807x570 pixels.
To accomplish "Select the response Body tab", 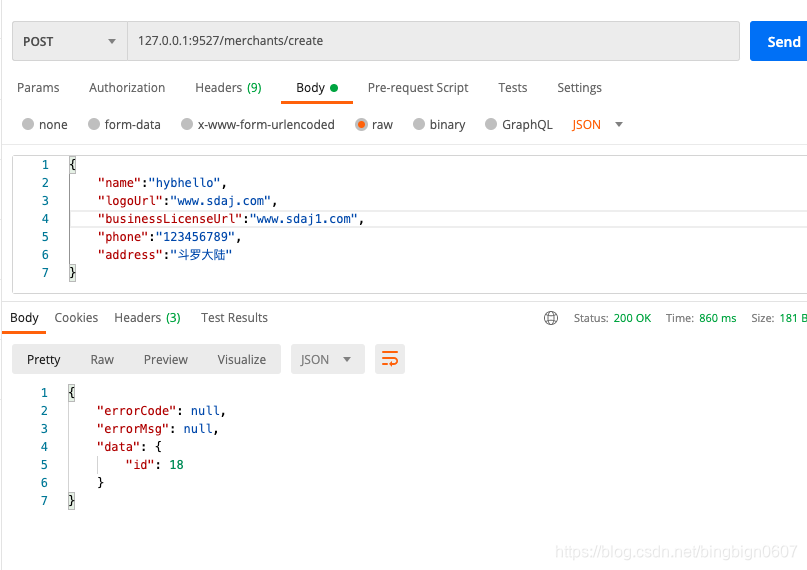I will (x=24, y=318).
